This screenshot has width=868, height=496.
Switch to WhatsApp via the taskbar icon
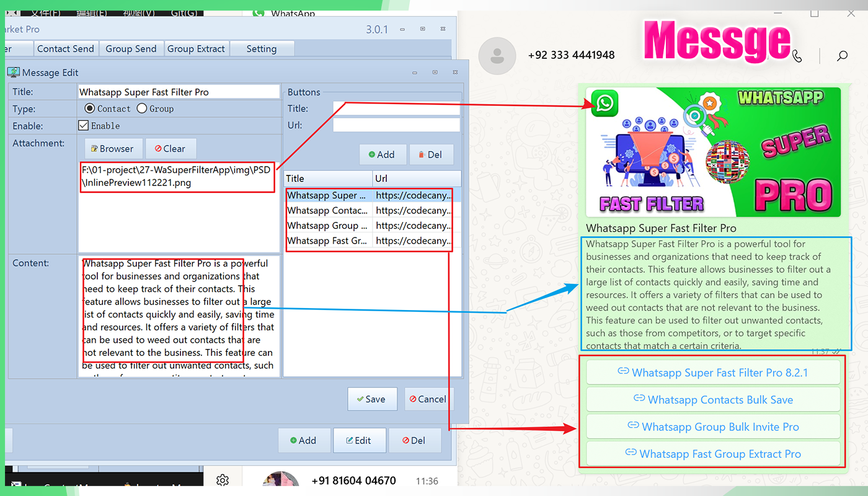[x=258, y=13]
